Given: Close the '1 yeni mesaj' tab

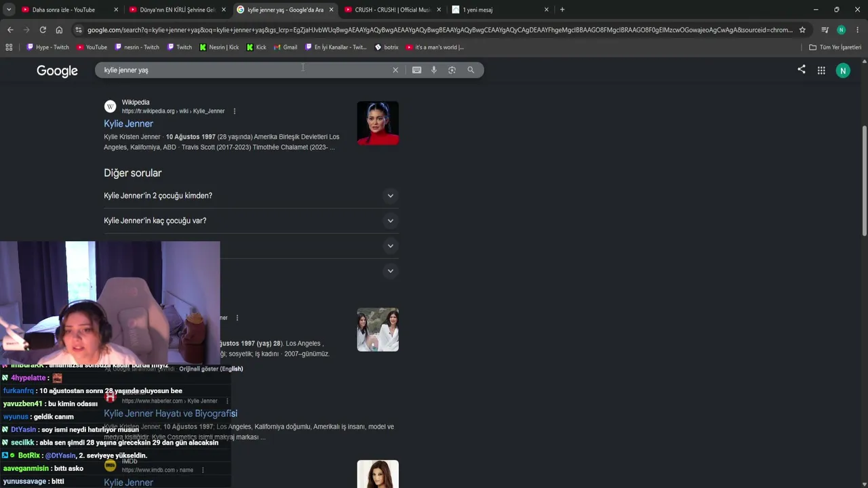Looking at the screenshot, I should pos(547,9).
